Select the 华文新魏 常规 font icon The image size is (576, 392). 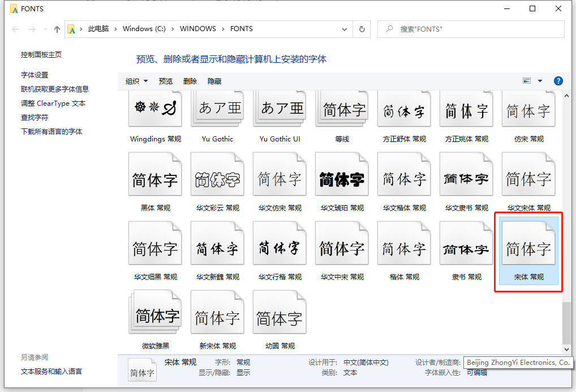tap(217, 243)
